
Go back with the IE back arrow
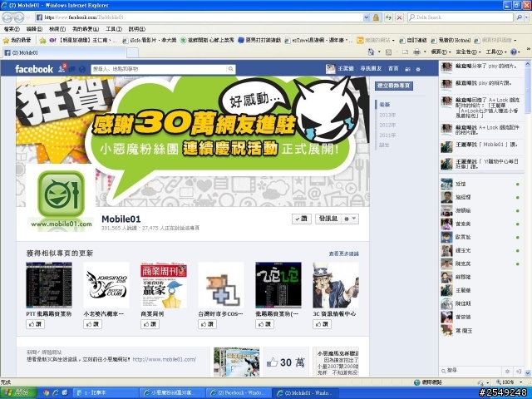tap(7, 17)
